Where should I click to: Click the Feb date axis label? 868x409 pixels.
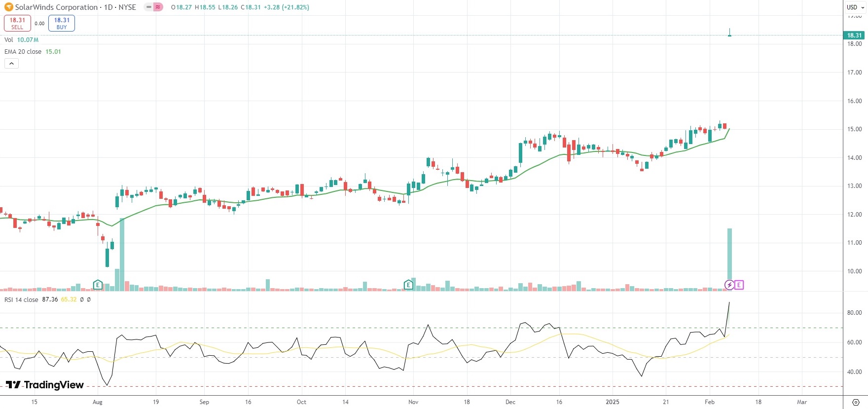pos(710,402)
